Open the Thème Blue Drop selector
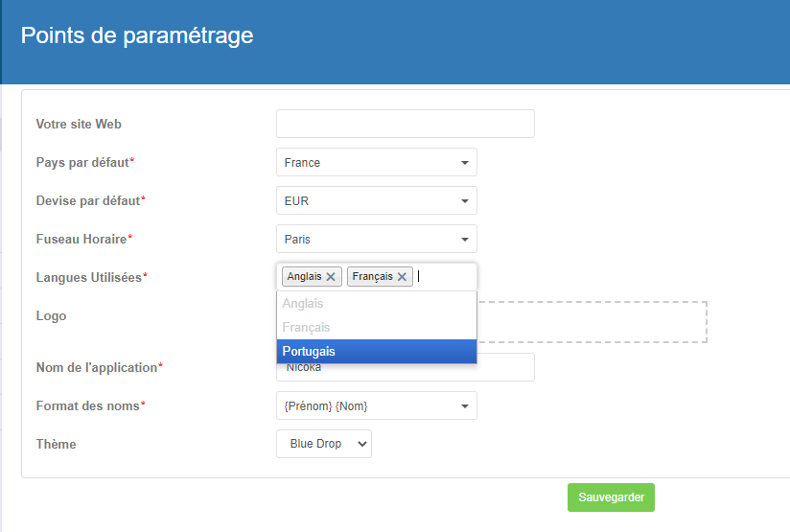 [x=324, y=444]
